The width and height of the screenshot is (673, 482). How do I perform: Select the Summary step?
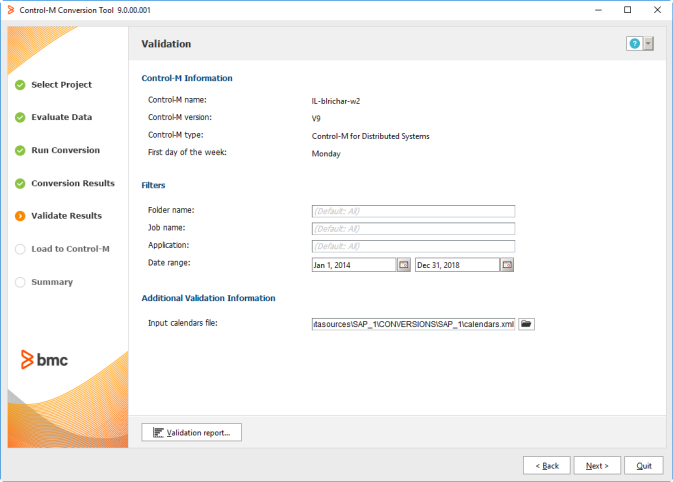52,282
